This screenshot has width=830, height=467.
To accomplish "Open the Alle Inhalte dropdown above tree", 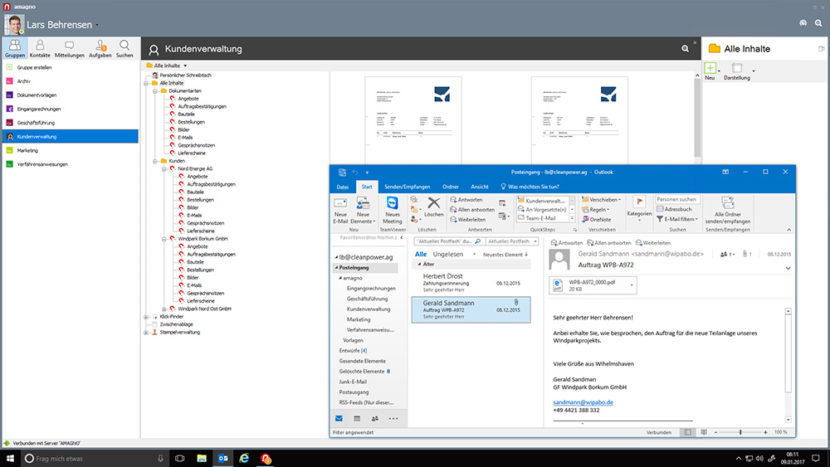I will (167, 66).
